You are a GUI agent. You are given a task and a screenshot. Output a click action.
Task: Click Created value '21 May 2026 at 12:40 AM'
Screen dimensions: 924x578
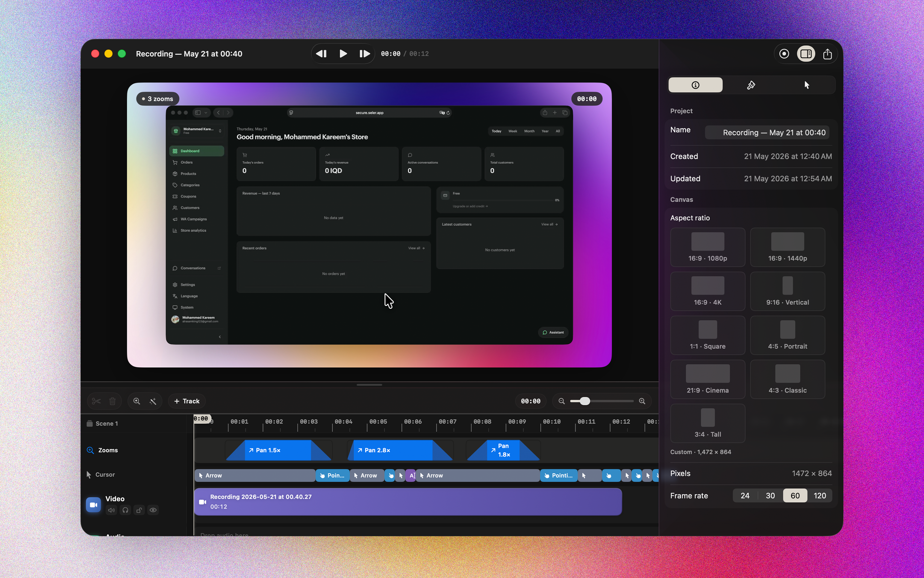point(788,156)
